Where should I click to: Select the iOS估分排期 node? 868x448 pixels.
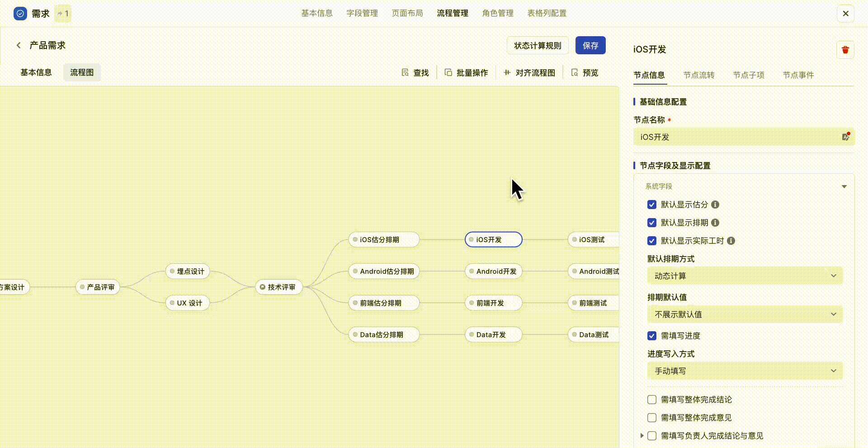tap(384, 239)
